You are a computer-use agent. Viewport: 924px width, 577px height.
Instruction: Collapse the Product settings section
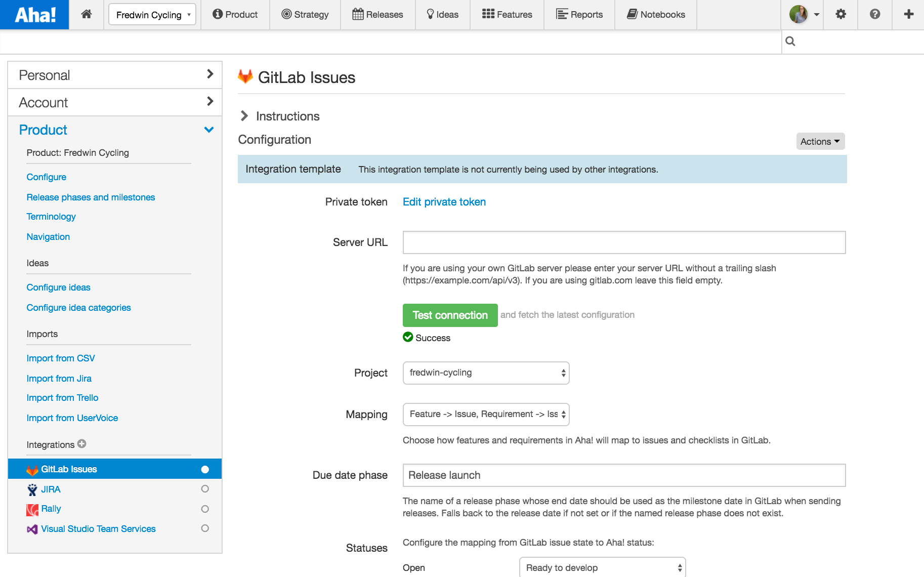(115, 130)
